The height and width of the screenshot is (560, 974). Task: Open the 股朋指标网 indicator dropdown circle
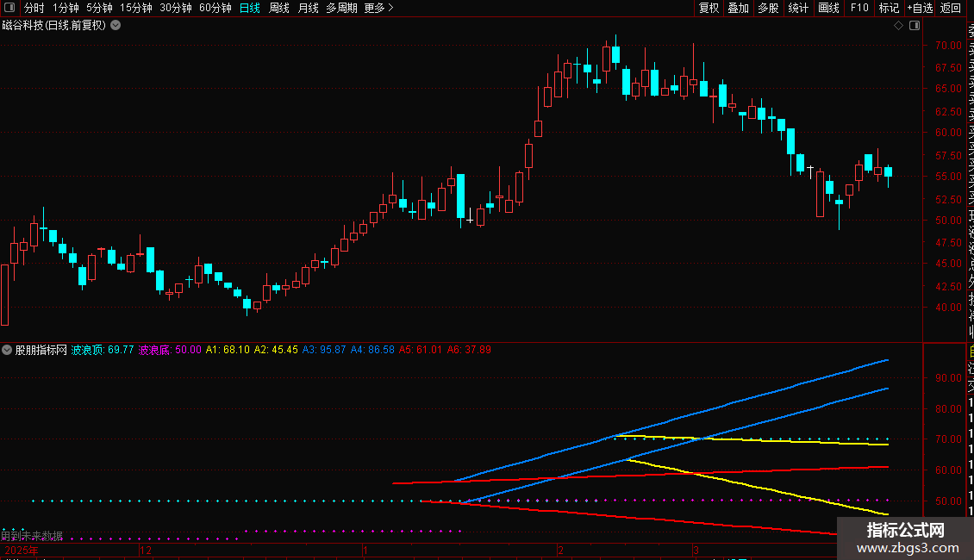7,350
